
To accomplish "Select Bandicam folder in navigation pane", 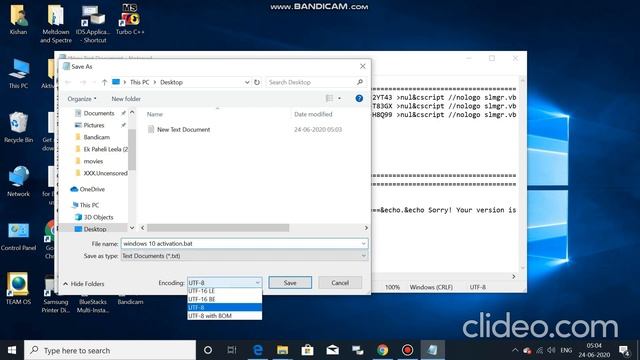I will pos(96,137).
